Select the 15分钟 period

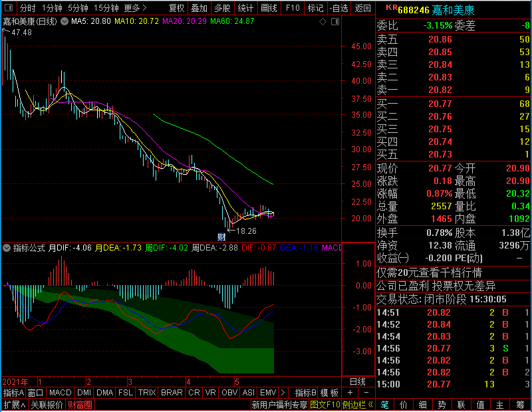pos(106,8)
